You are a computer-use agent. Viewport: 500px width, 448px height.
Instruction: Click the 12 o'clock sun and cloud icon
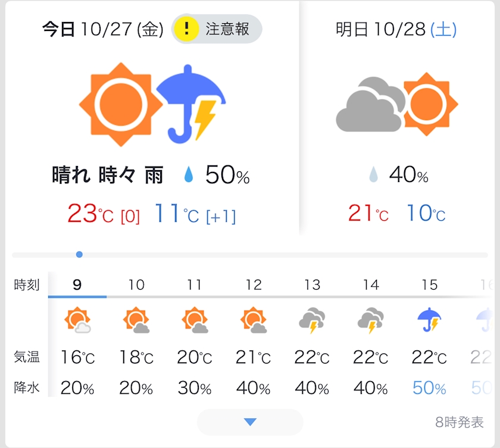[x=254, y=320]
